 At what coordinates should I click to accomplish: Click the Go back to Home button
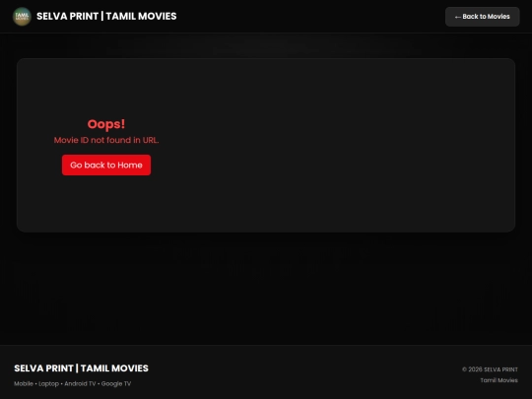coord(106,165)
